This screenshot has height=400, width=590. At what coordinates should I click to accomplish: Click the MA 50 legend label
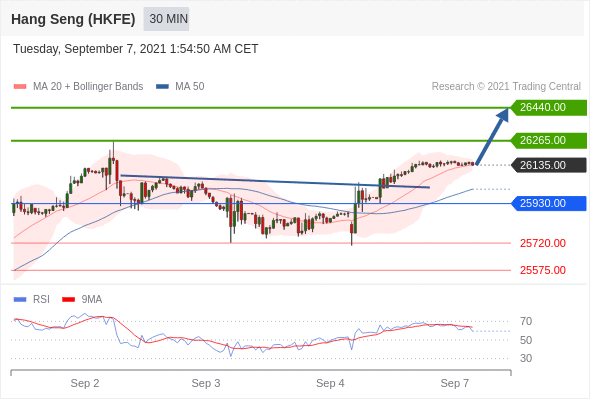(190, 87)
